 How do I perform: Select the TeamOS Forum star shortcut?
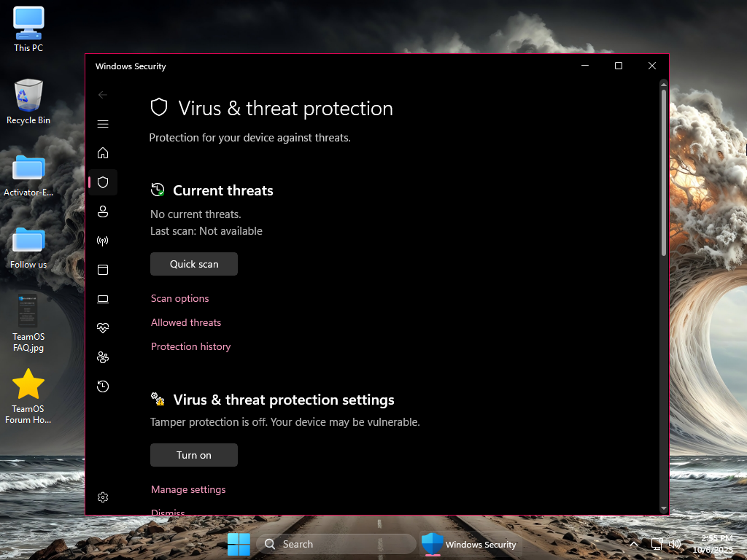(28, 396)
